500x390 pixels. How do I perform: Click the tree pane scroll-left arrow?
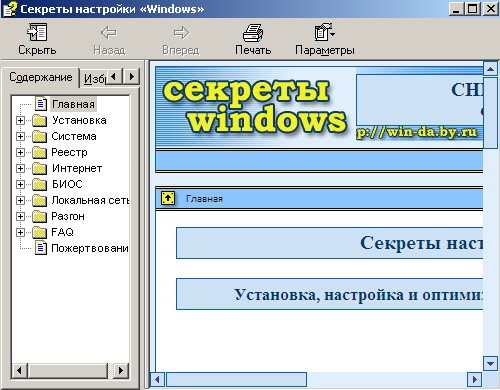pos(20,370)
